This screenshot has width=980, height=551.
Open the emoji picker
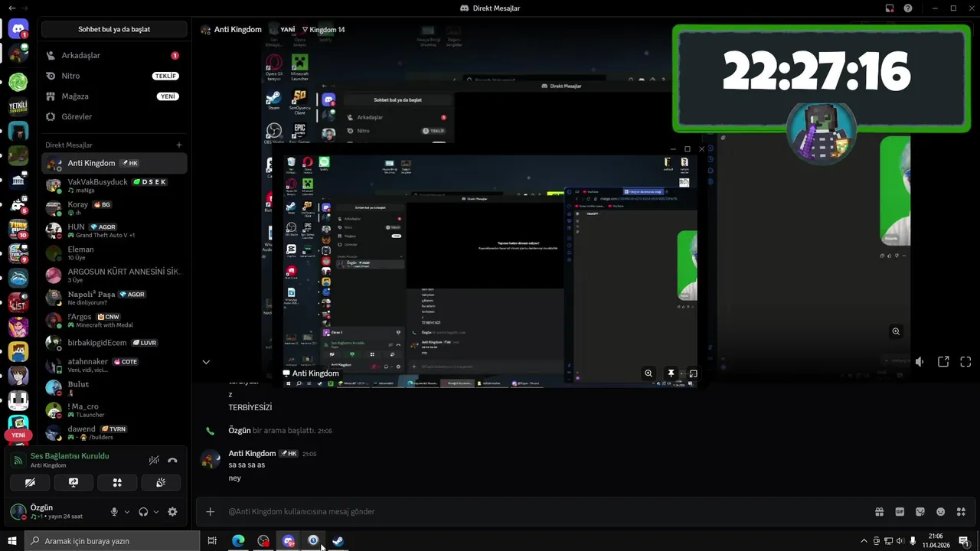click(941, 512)
